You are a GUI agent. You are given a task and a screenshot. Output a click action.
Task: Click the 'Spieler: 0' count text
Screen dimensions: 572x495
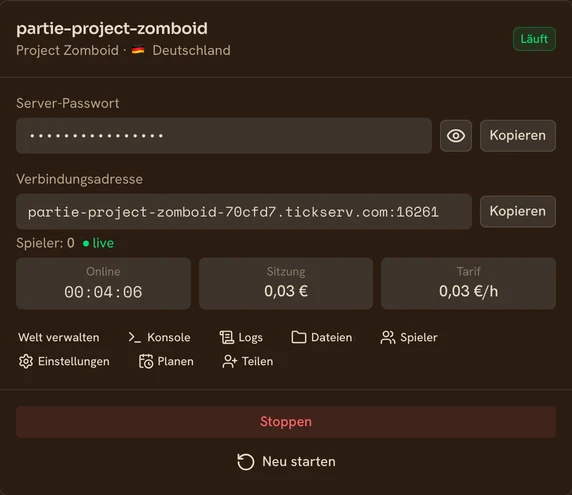pyautogui.click(x=45, y=243)
